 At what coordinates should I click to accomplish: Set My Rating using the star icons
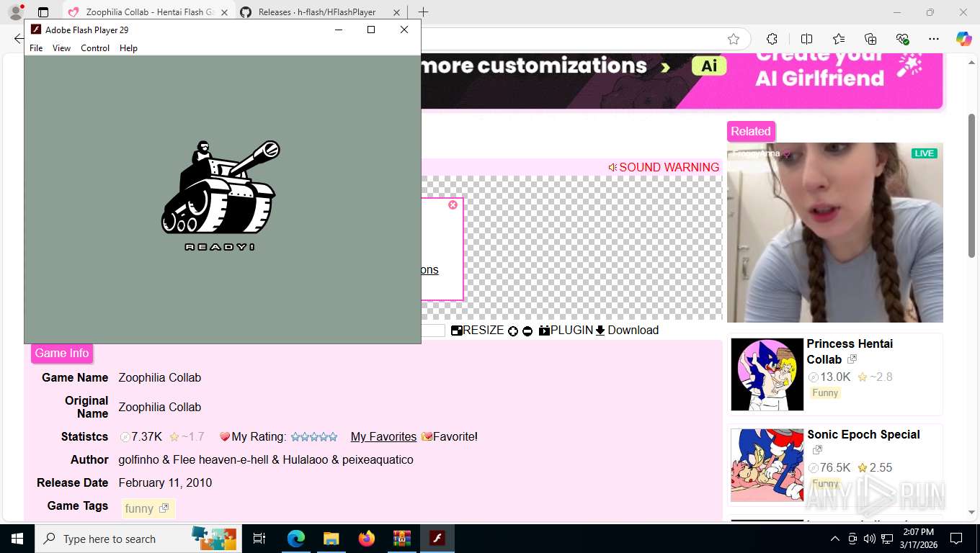[x=314, y=437]
